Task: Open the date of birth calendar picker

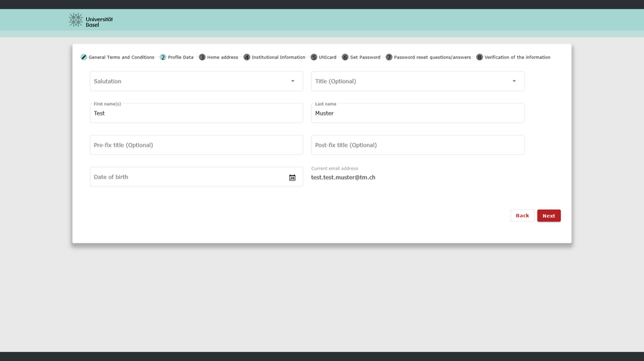Action: (x=292, y=178)
